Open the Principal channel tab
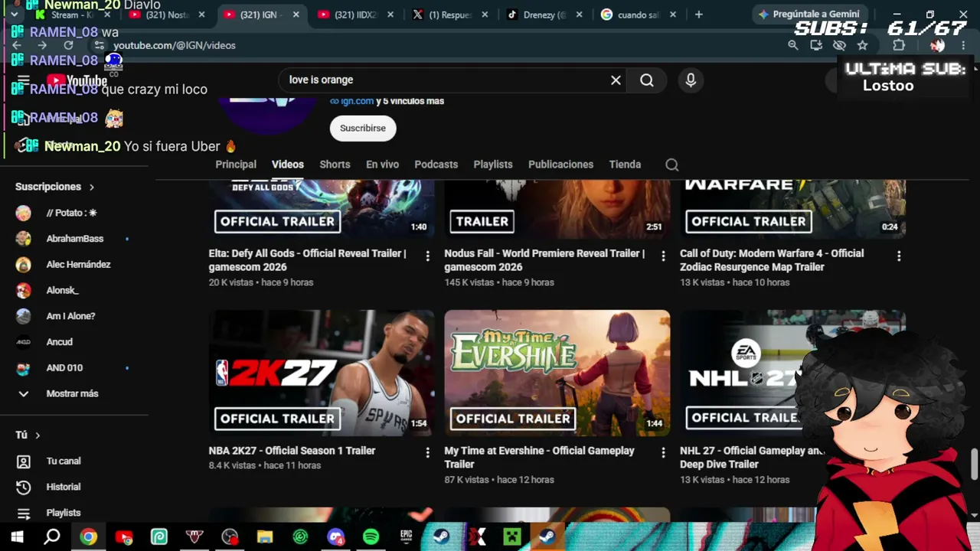Screen dimensions: 980x551 click(x=236, y=165)
